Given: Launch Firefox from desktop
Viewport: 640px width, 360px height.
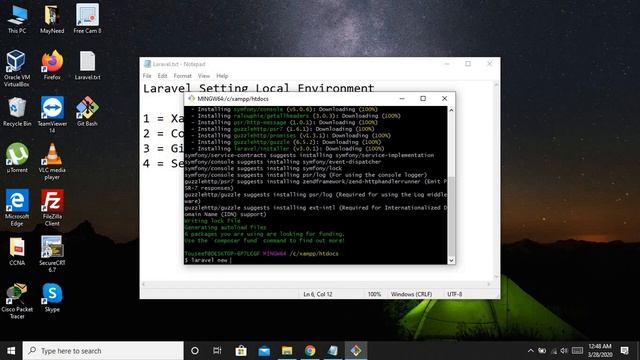Looking at the screenshot, I should pyautogui.click(x=52, y=65).
